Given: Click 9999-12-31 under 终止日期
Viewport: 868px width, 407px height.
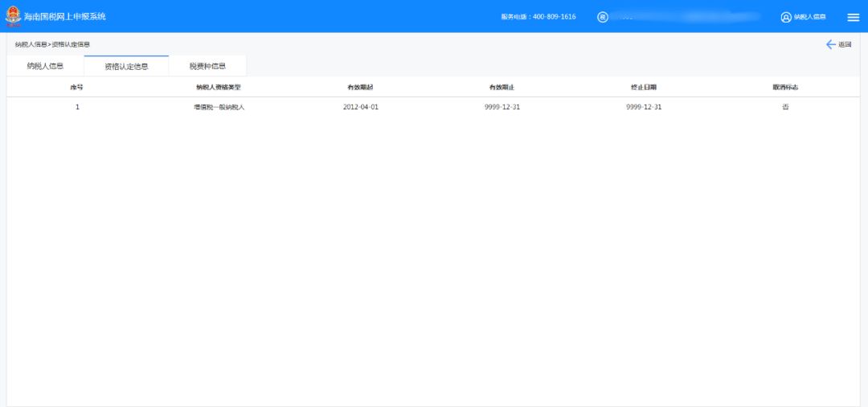Looking at the screenshot, I should tap(644, 107).
